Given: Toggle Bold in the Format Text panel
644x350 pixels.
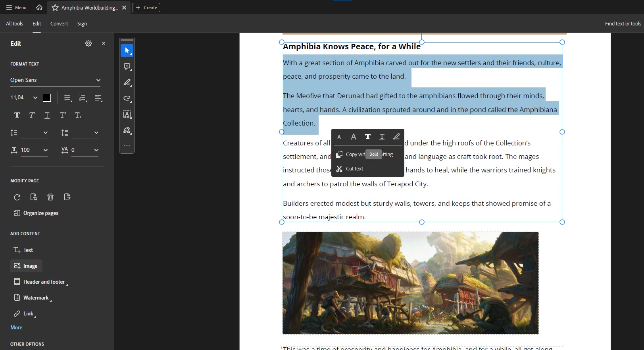Looking at the screenshot, I should tap(17, 115).
